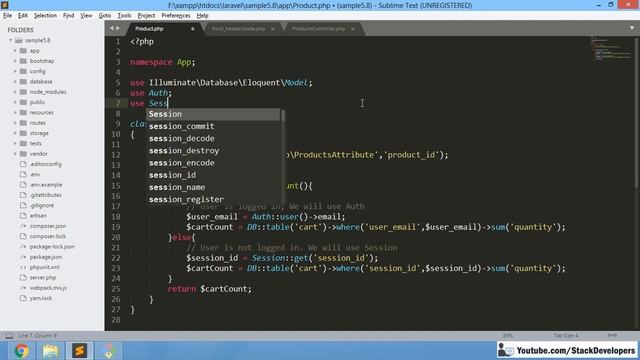Choose session_id from autocomplete list
The image size is (640, 360).
click(x=213, y=175)
